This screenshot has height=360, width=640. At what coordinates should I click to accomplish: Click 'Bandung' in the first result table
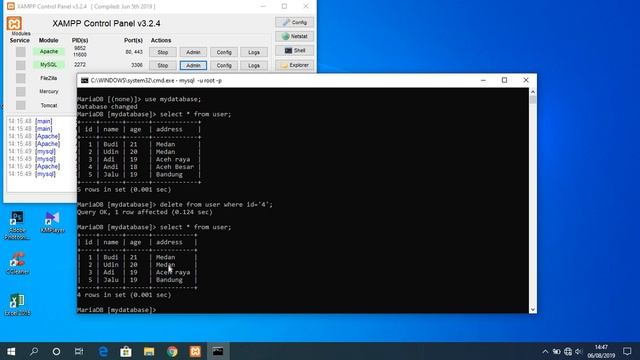point(169,174)
